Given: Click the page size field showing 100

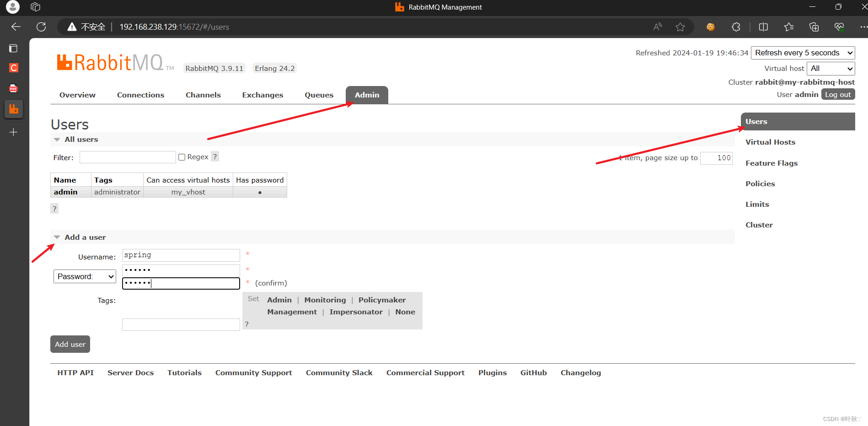Looking at the screenshot, I should pos(716,158).
